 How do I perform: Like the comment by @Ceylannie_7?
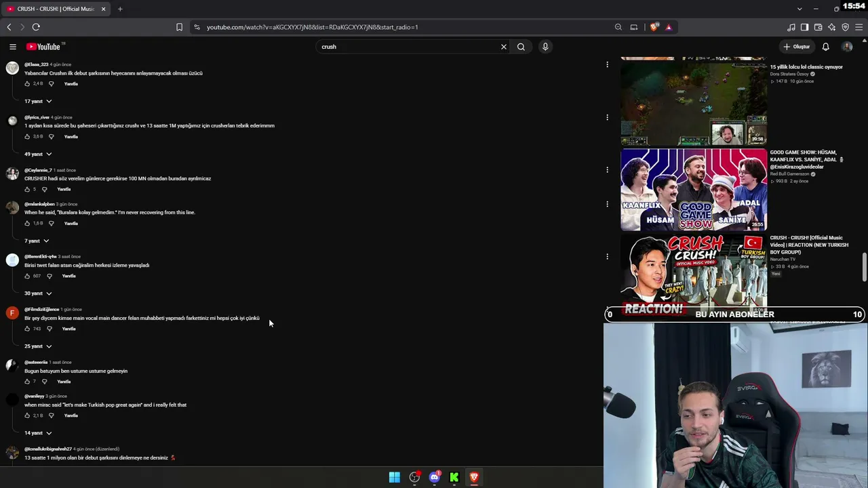27,190
